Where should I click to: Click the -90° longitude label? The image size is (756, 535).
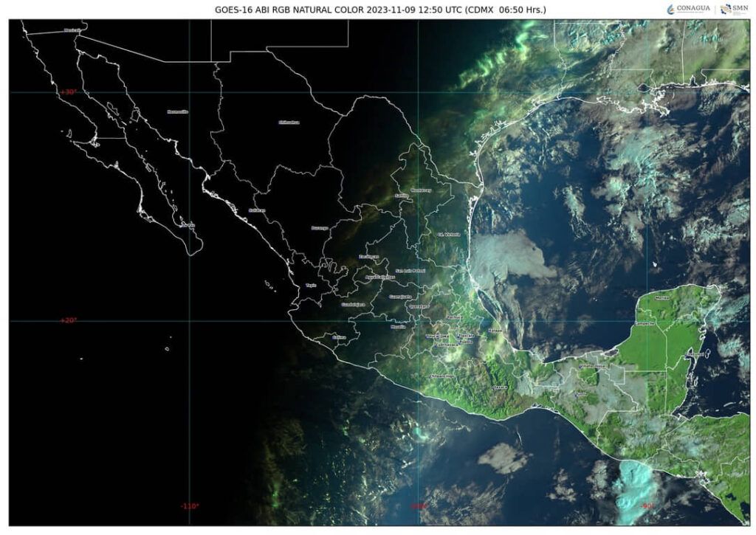(646, 506)
